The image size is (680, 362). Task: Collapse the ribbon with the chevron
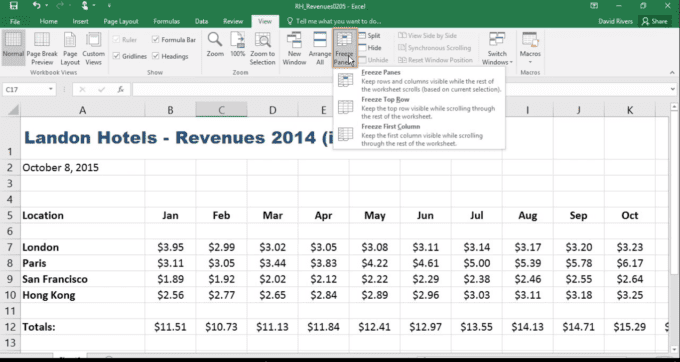(672, 72)
